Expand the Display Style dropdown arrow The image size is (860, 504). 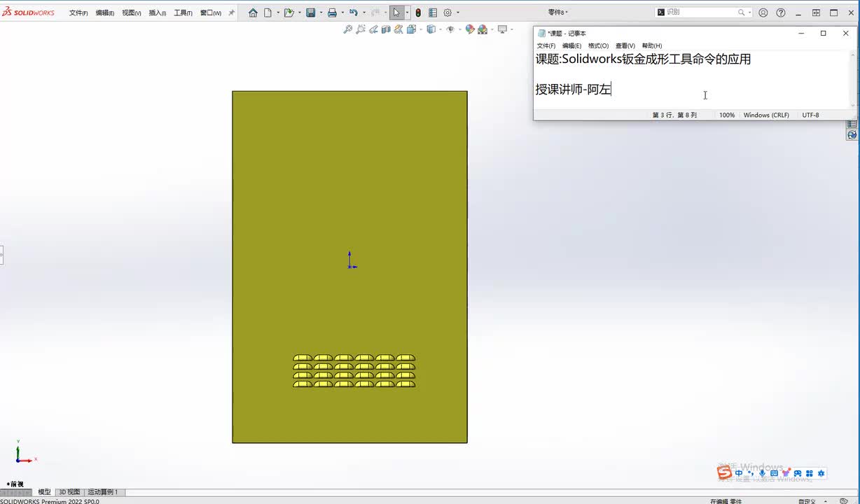point(440,29)
